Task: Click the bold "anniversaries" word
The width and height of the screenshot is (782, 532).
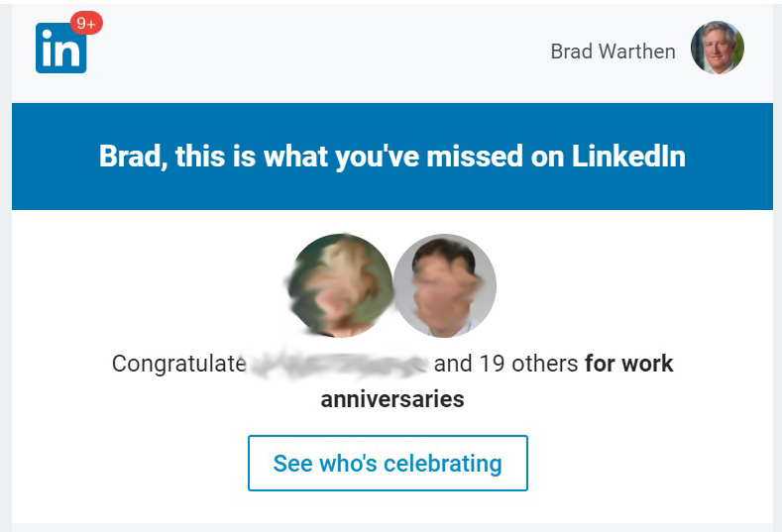Action: click(392, 399)
